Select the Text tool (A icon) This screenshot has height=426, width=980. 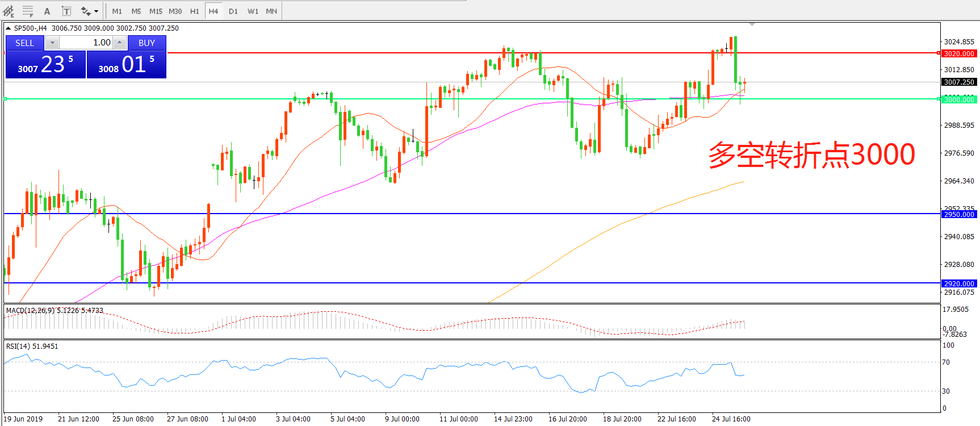tap(47, 11)
